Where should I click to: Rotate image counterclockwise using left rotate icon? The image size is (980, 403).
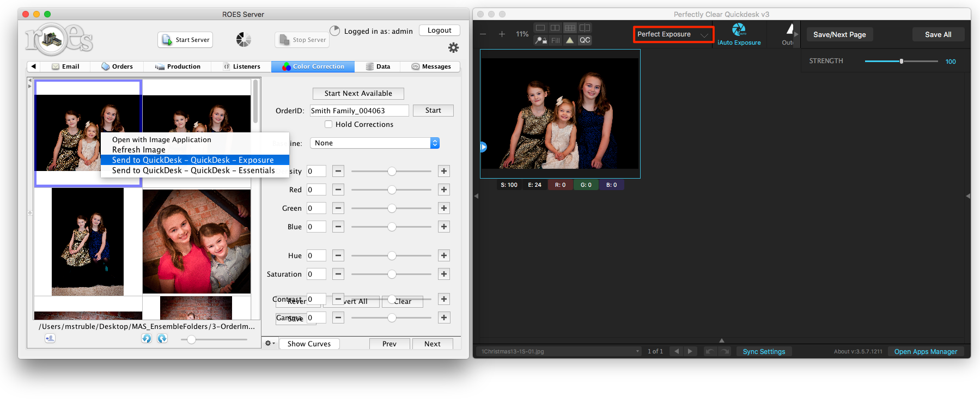click(146, 339)
